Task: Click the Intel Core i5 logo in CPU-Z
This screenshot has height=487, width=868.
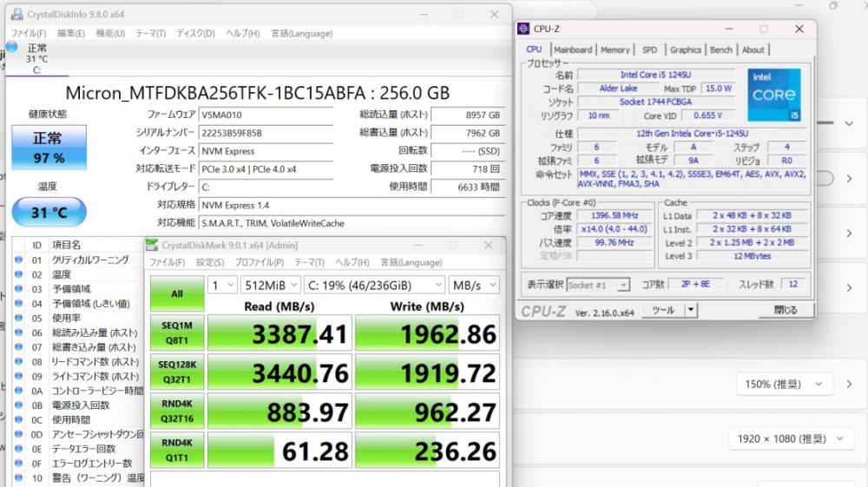Action: (774, 95)
